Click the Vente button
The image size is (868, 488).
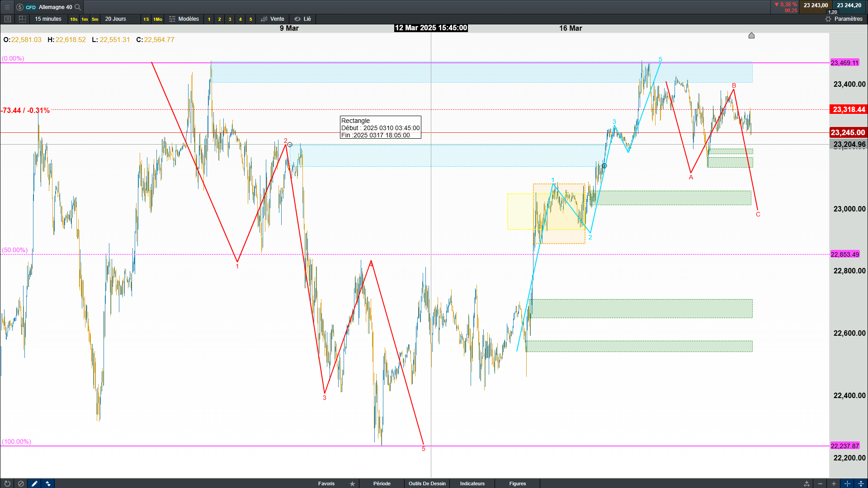point(273,19)
